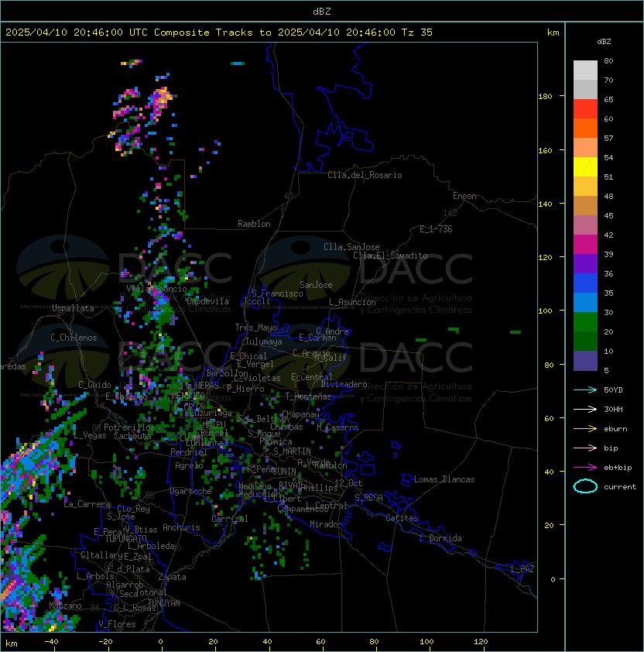The height and width of the screenshot is (652, 644).
Task: Click the 'Clla.SanJose' map label
Action: (x=351, y=247)
